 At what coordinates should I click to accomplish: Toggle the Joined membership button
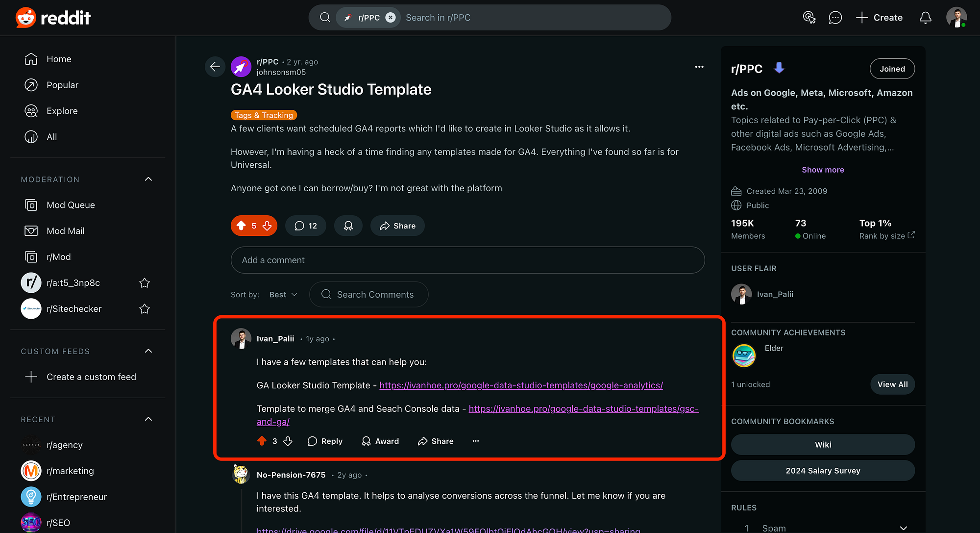coord(892,69)
